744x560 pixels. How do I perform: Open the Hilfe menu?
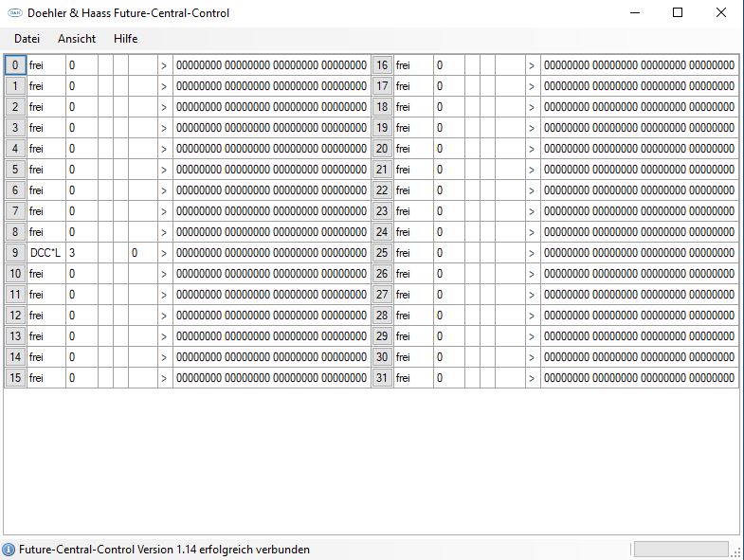[x=125, y=39]
